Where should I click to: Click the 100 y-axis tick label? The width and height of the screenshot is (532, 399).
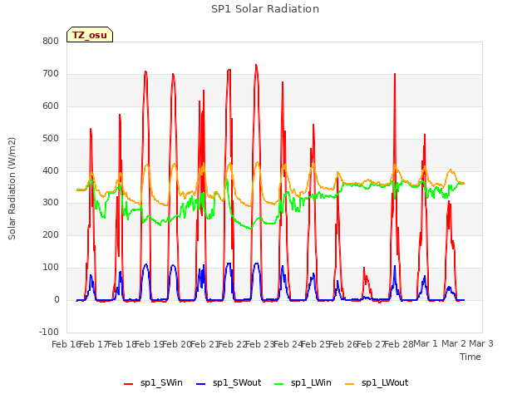pyautogui.click(x=51, y=268)
